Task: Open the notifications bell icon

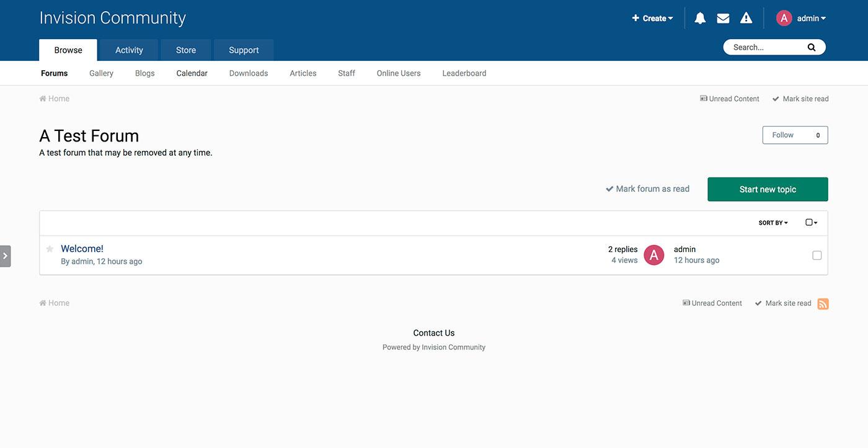Action: click(698, 17)
